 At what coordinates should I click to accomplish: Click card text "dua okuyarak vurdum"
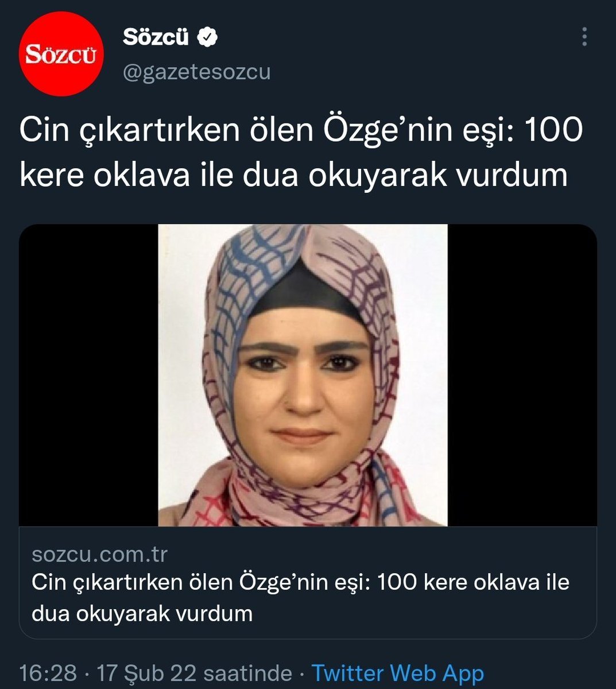tap(142, 613)
